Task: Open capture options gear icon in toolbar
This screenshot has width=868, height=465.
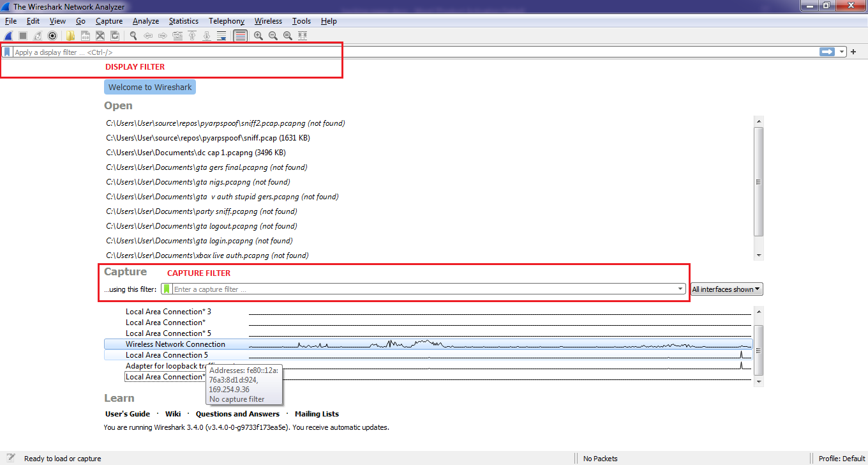Action: (52, 36)
